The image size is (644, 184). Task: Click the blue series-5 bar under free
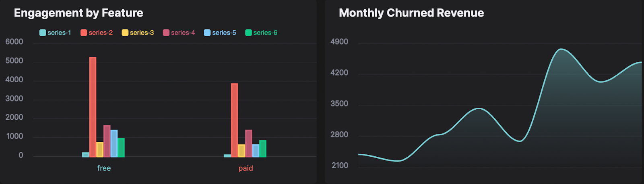tap(114, 143)
